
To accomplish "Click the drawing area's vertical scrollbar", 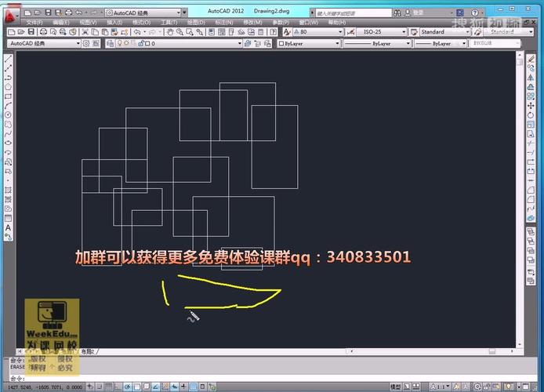I will [520, 199].
